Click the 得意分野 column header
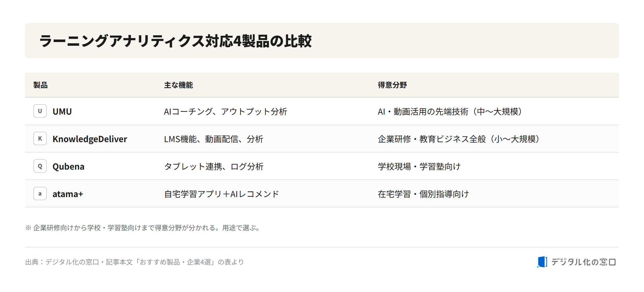 [x=392, y=85]
